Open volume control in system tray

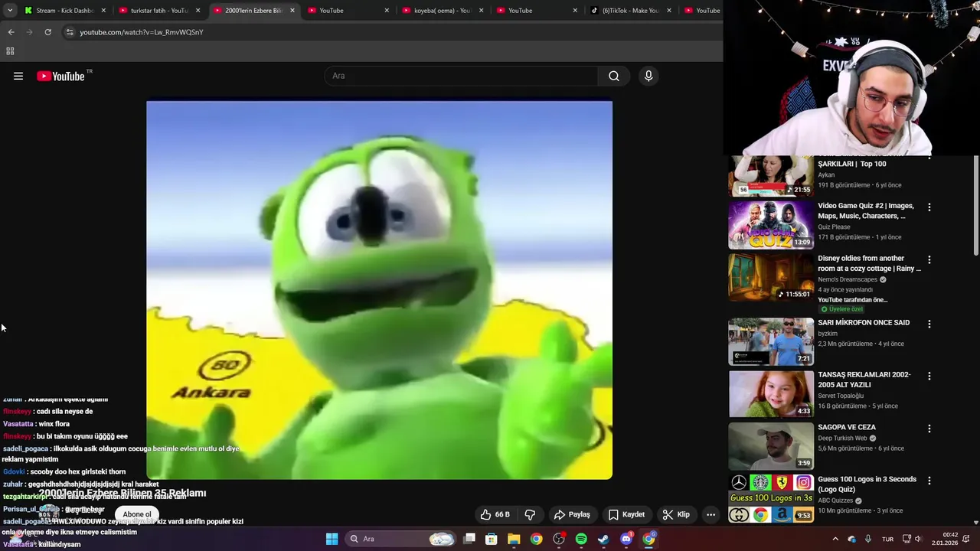pos(918,539)
